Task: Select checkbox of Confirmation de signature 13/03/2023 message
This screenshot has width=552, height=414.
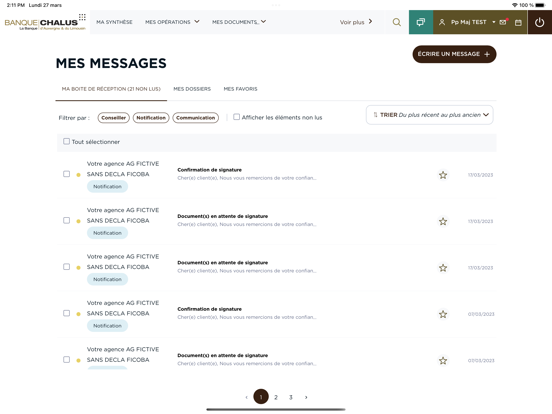Action: 66,174
